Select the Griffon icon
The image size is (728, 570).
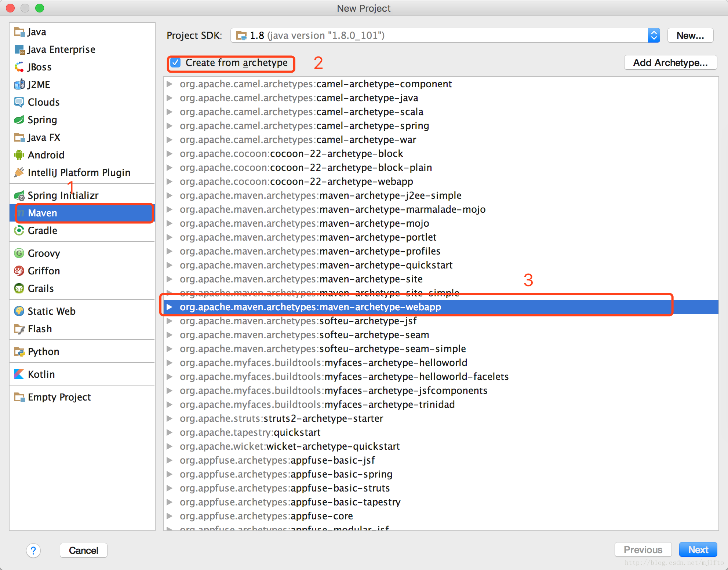19,271
